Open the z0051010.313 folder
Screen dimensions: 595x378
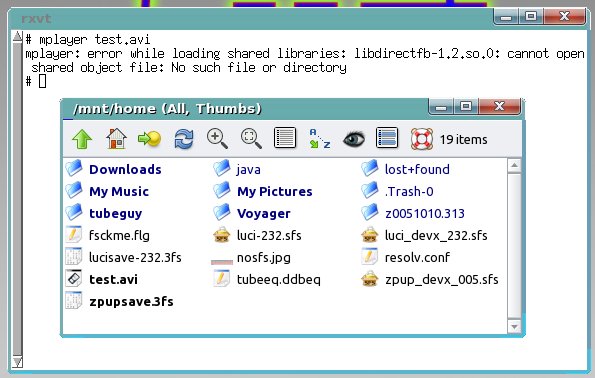413,213
